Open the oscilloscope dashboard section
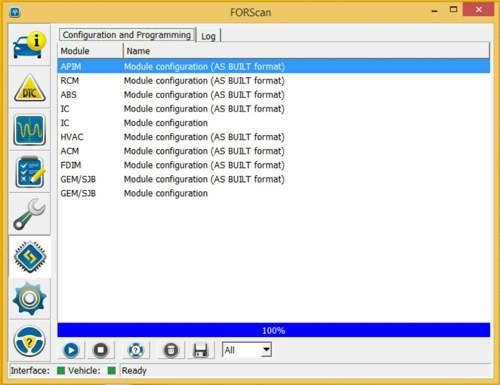The width and height of the screenshot is (500, 385). [x=30, y=130]
